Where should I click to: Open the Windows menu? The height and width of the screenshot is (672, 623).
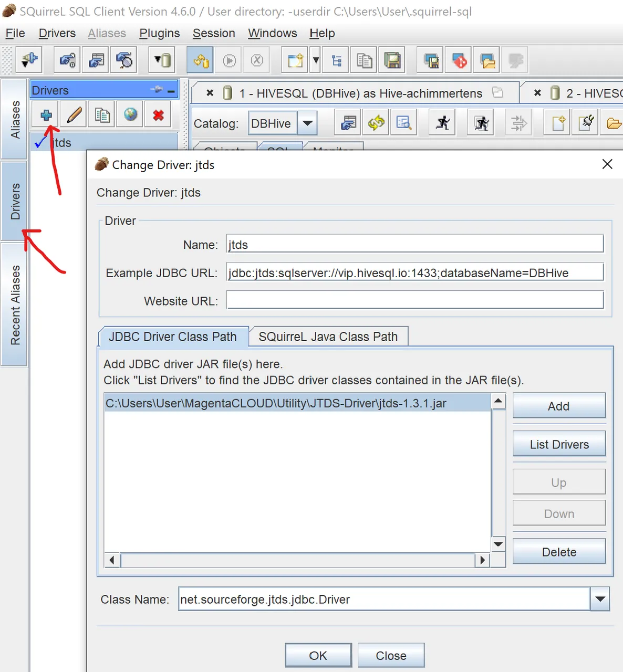[x=272, y=33]
